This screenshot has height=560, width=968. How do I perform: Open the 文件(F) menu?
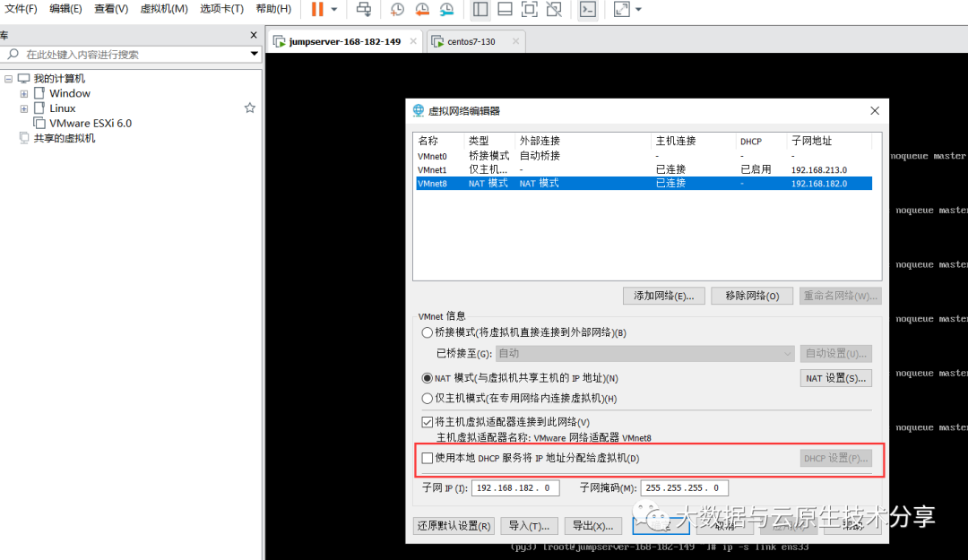[21, 9]
